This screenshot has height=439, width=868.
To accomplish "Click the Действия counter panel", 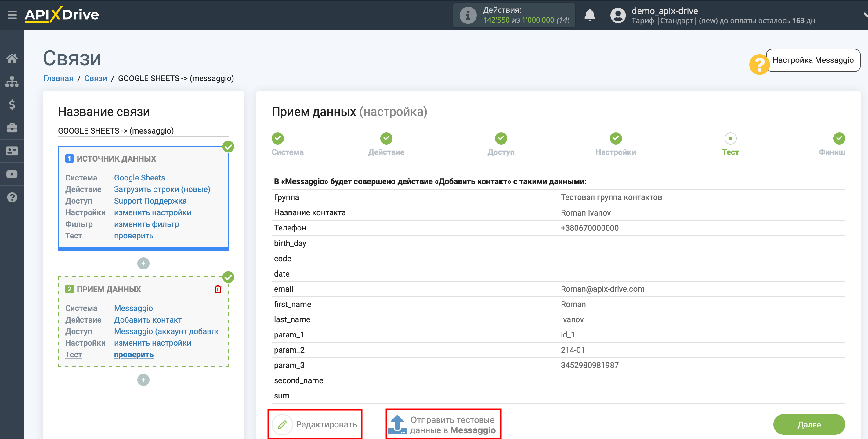I will coord(514,15).
